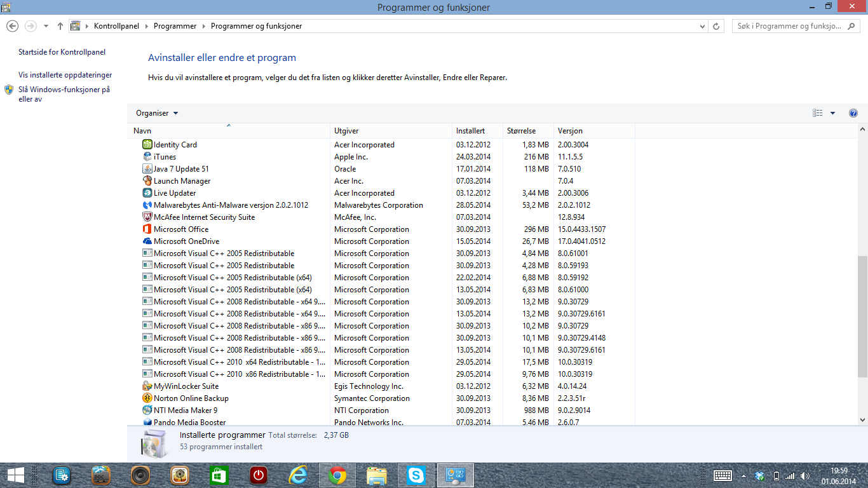Select the Microsoft Office icon
Viewport: 868px width, 488px height.
click(147, 229)
